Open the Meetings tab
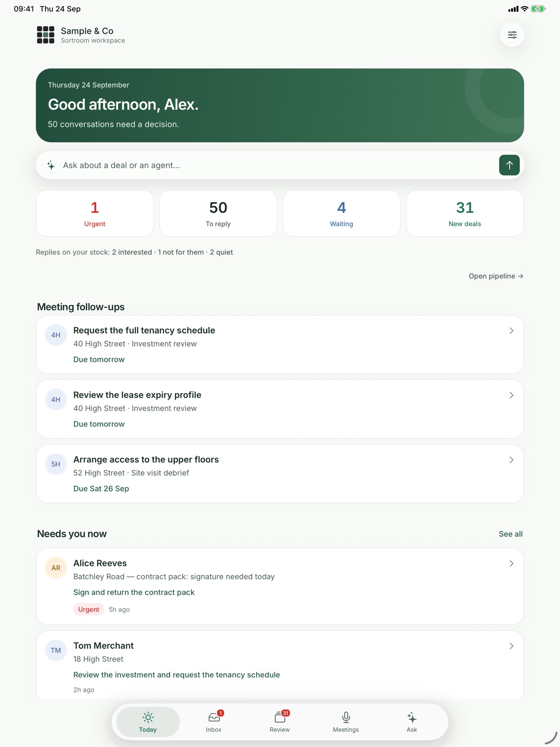The height and width of the screenshot is (747, 560). click(346, 722)
